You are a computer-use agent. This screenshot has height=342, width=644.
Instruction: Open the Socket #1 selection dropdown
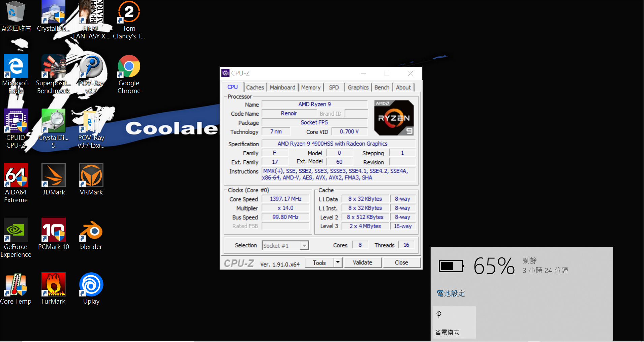[285, 245]
